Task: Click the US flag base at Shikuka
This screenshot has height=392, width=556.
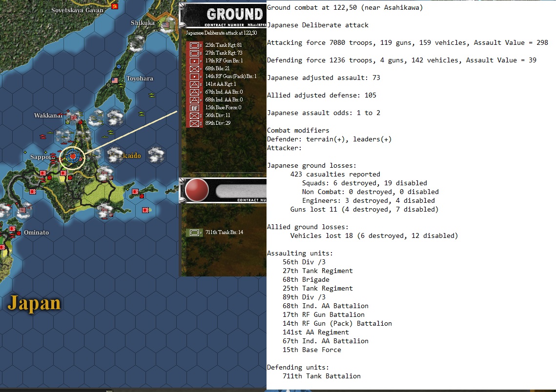Action: (166, 25)
